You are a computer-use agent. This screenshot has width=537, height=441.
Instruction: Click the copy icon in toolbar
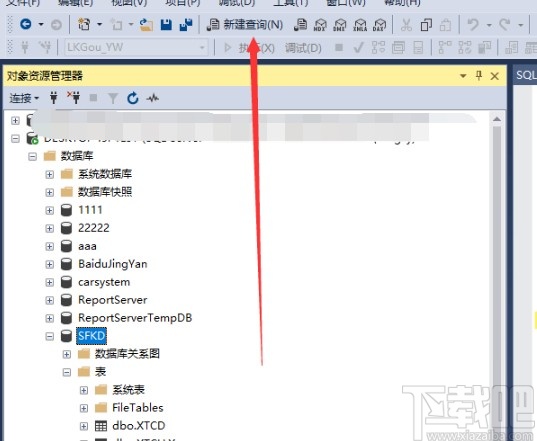426,25
